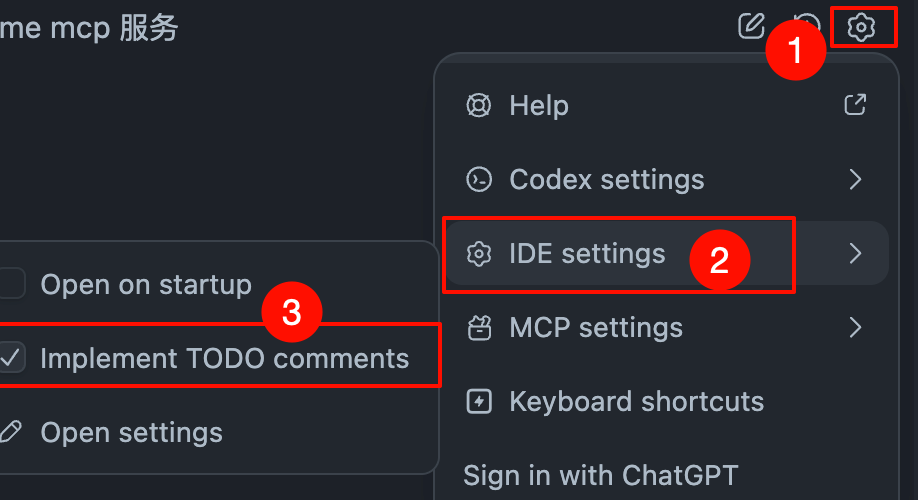Click the new chat compose icon
The image size is (918, 500).
tap(751, 26)
